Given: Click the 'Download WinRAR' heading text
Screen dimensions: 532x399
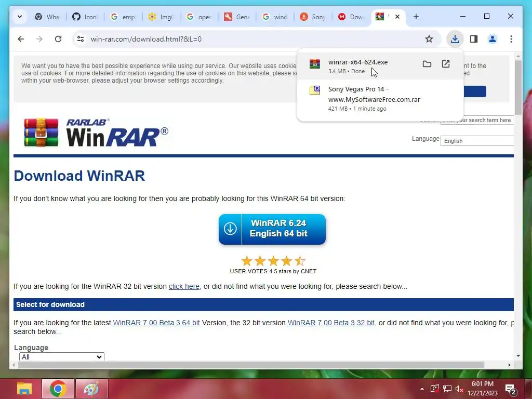Looking at the screenshot, I should (79, 176).
